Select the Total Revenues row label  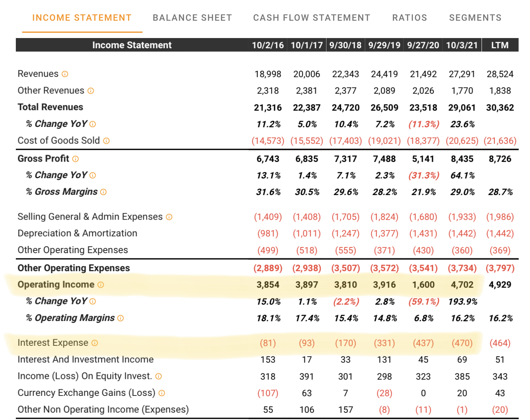[51, 107]
